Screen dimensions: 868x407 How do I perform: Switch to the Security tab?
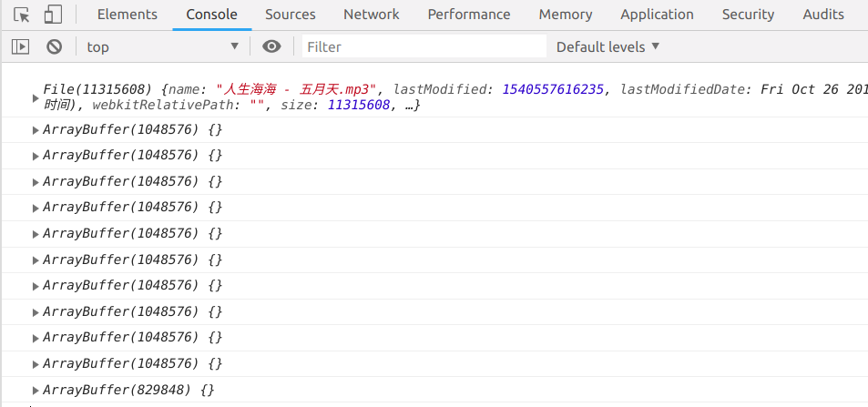pos(748,15)
